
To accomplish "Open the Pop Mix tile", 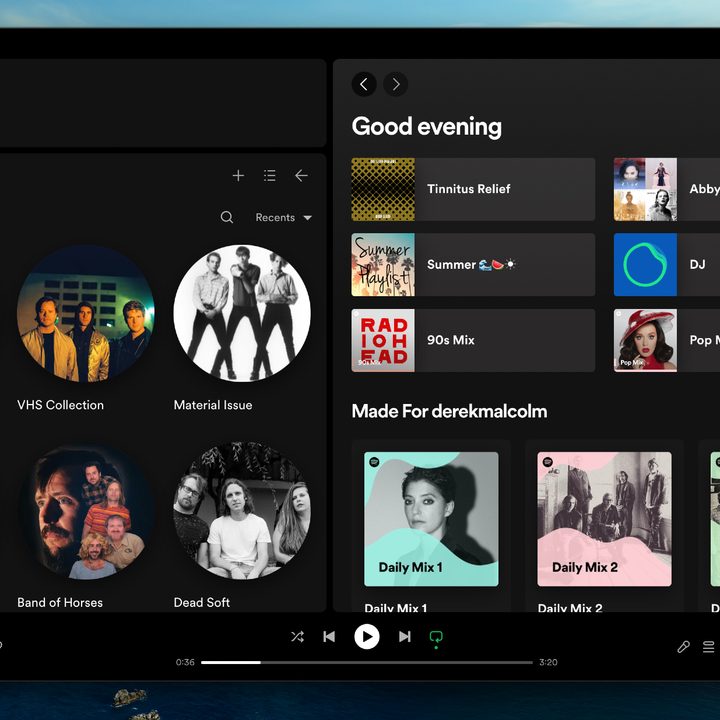I will [x=667, y=340].
